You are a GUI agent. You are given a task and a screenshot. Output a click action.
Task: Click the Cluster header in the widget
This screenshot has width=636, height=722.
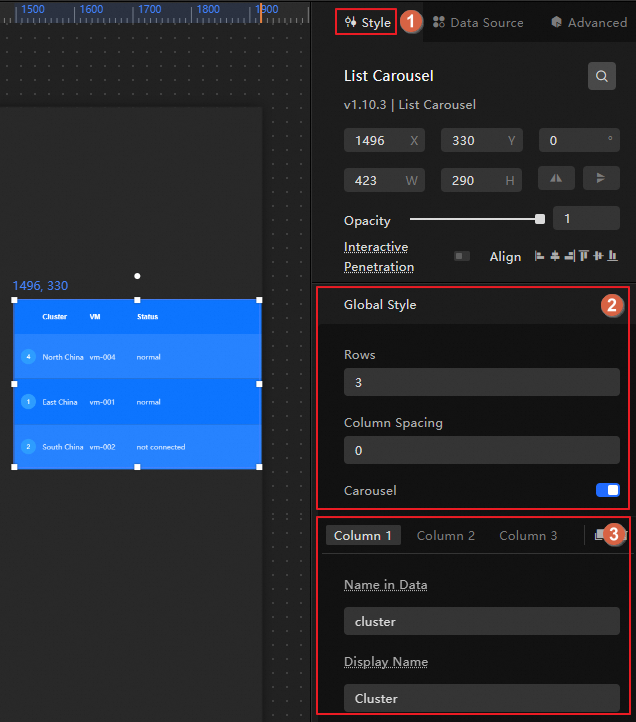tap(54, 317)
